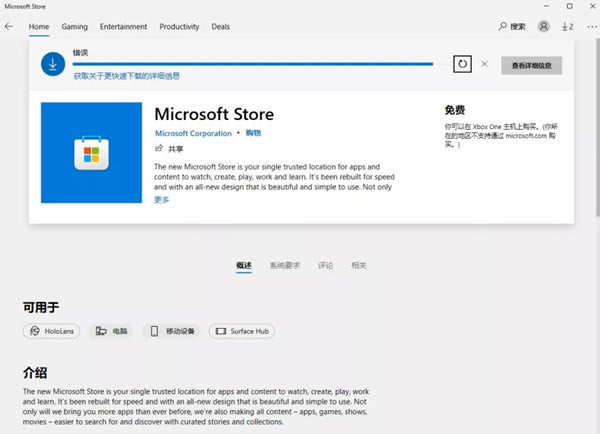Click the back arrow button
Image resolution: width=600 pixels, height=434 pixels.
tap(9, 26)
